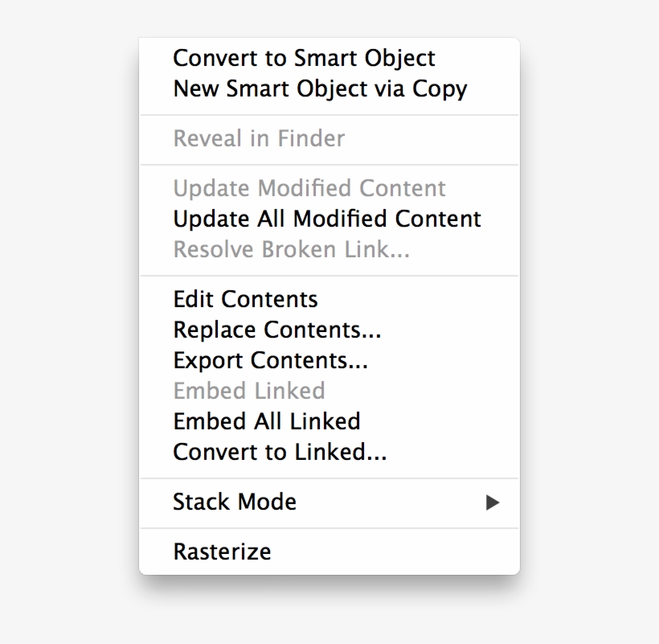
Task: Rasterize the smart object layer
Action: coord(222,552)
